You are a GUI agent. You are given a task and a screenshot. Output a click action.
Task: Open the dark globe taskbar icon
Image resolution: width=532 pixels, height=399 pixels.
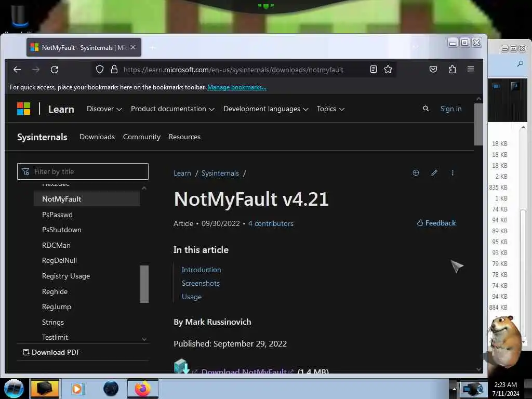(111, 389)
